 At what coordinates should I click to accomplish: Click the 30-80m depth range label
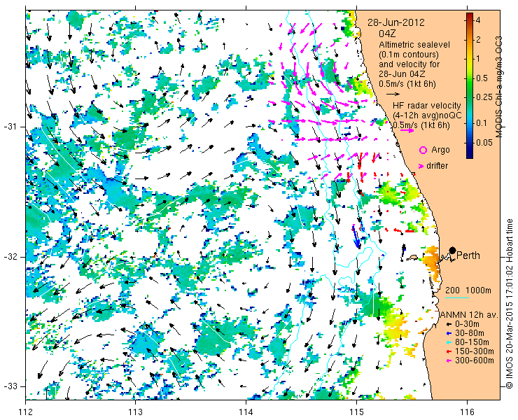[x=470, y=333]
